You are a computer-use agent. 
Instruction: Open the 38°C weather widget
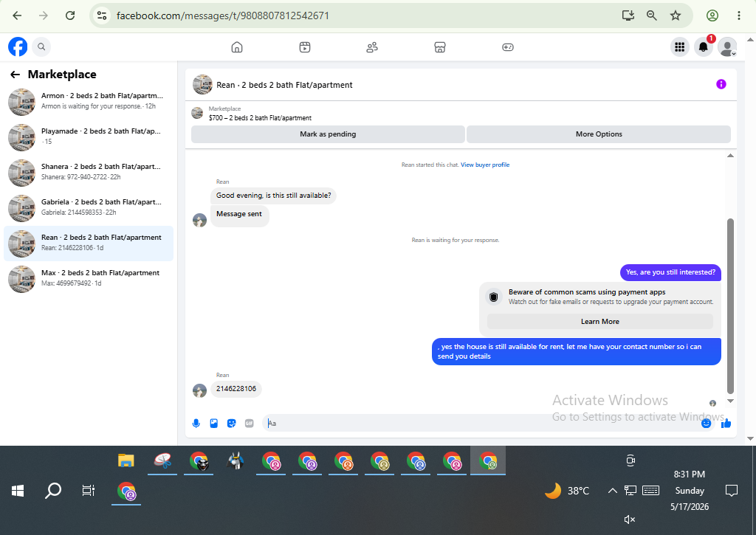click(x=567, y=491)
